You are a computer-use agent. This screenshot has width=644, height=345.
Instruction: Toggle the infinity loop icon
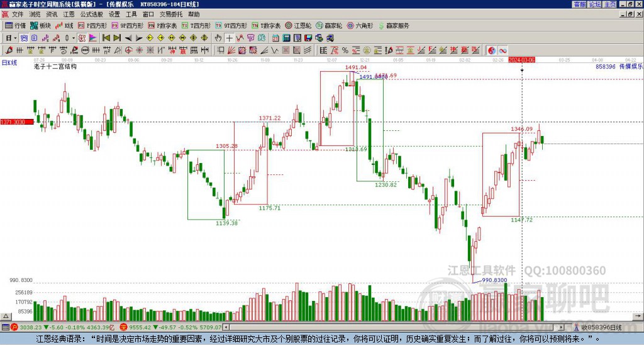click(x=502, y=50)
